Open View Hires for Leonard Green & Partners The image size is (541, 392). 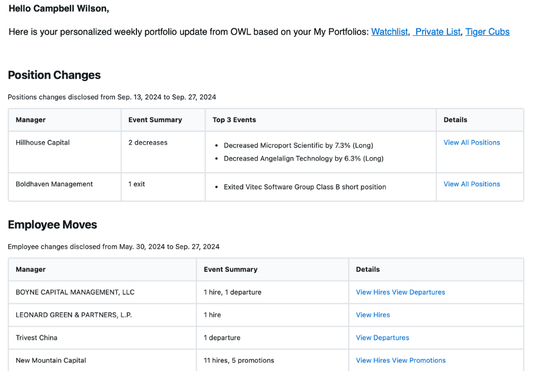point(373,315)
